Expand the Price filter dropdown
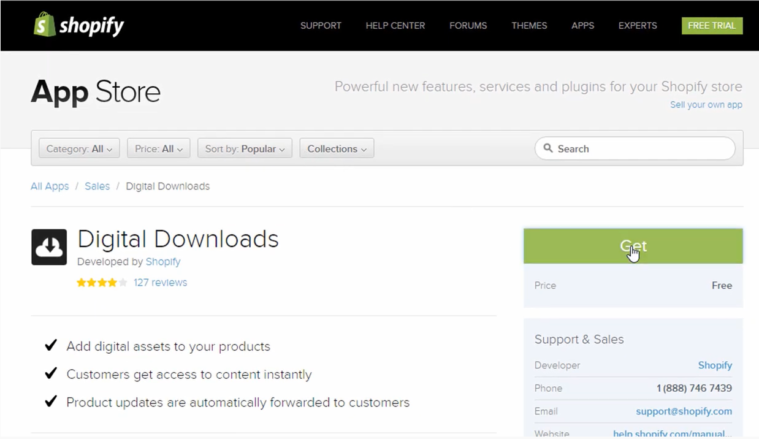The width and height of the screenshot is (759, 439). tap(158, 149)
